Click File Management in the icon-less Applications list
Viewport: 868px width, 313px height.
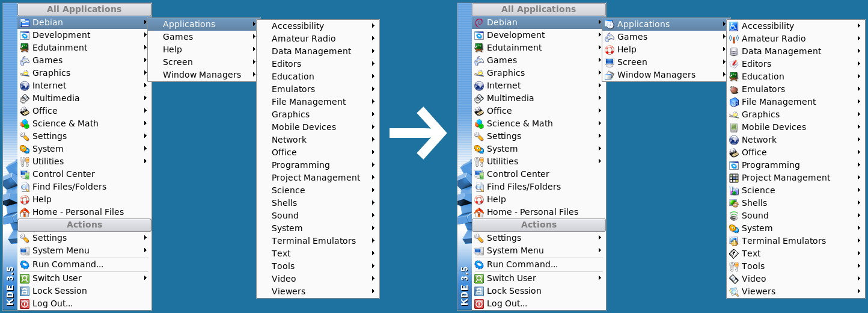318,102
